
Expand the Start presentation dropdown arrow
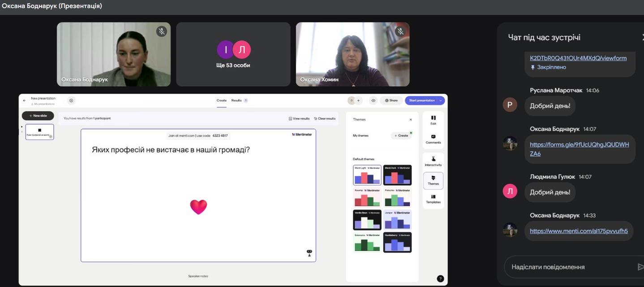click(x=441, y=100)
